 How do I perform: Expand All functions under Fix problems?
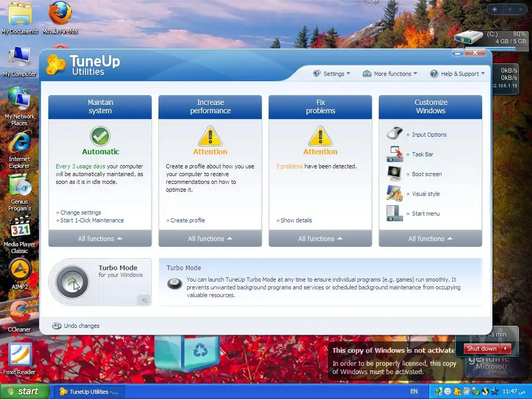pos(320,238)
